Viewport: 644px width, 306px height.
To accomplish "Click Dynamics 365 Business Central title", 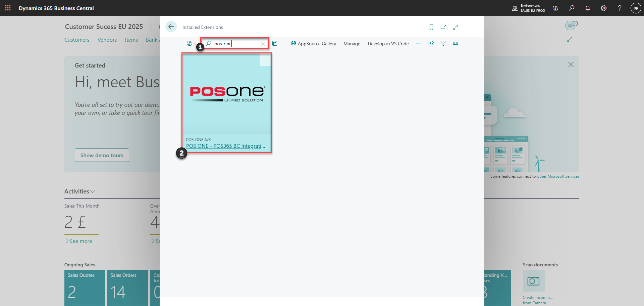I will (x=56, y=8).
